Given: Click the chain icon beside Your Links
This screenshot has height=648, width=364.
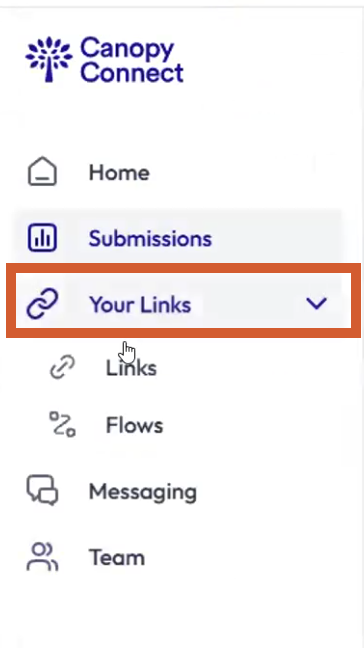Looking at the screenshot, I should (x=42, y=304).
